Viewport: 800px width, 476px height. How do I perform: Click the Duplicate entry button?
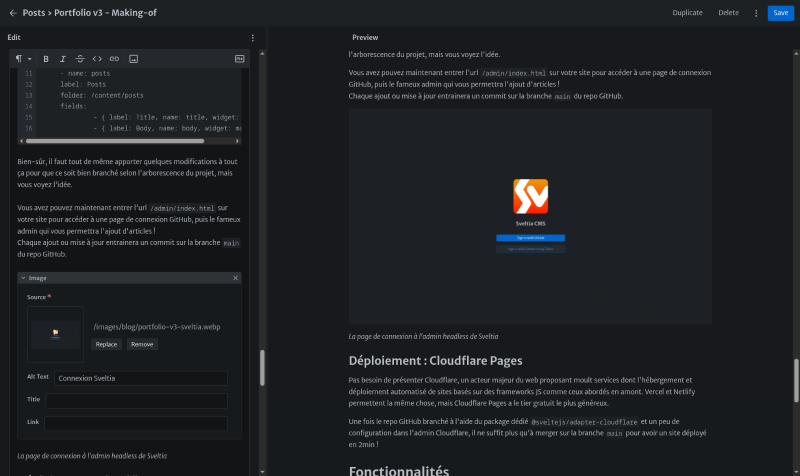coord(687,13)
